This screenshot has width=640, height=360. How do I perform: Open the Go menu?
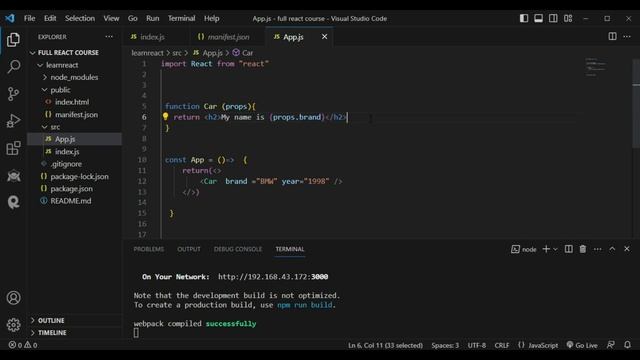133,18
